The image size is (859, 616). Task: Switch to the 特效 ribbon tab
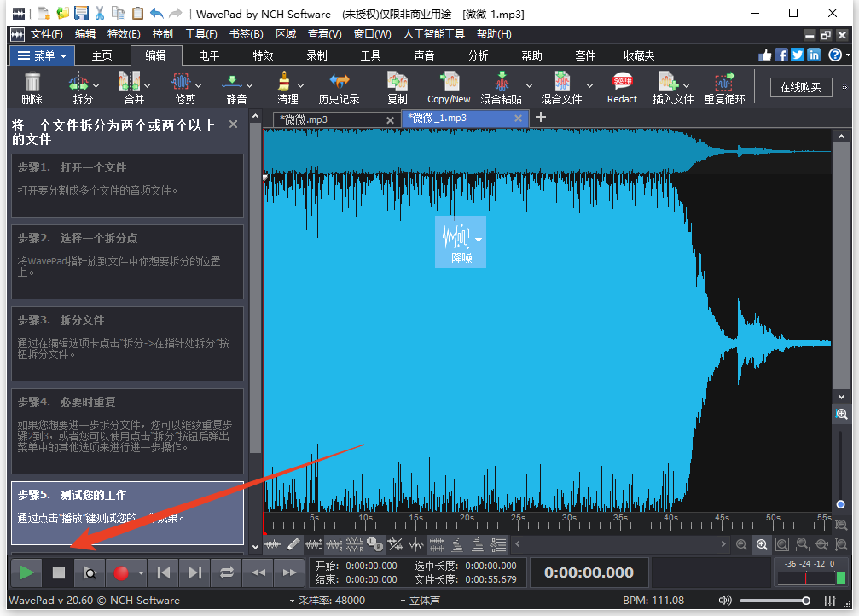pyautogui.click(x=262, y=55)
